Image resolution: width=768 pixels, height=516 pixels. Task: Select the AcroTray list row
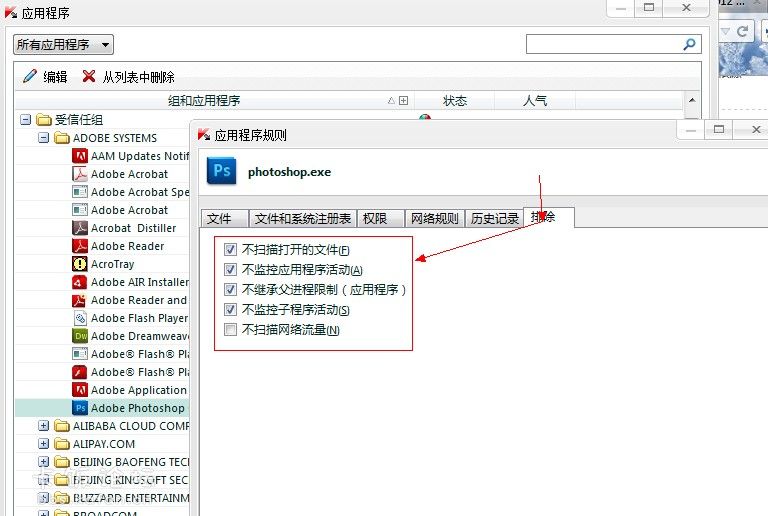(102, 264)
